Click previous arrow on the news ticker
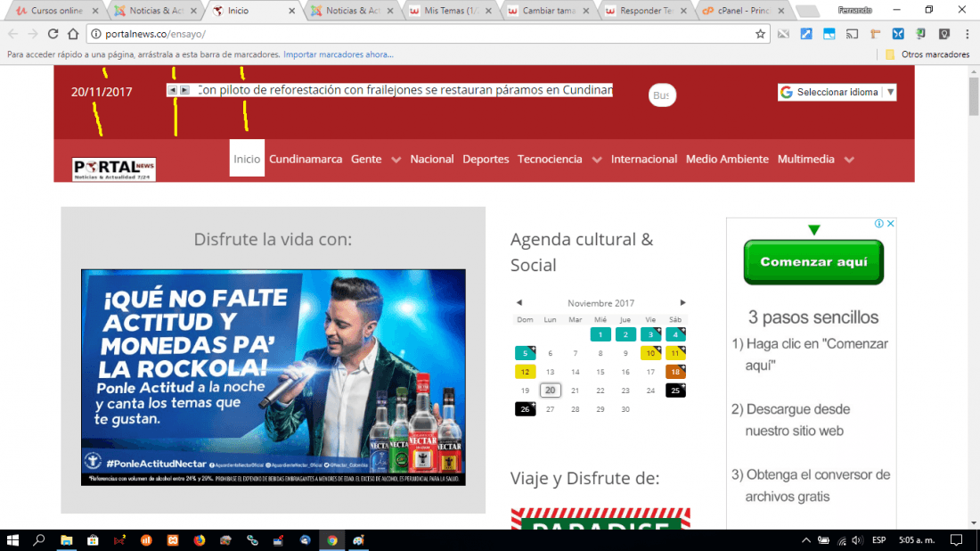980x551 pixels. point(172,90)
